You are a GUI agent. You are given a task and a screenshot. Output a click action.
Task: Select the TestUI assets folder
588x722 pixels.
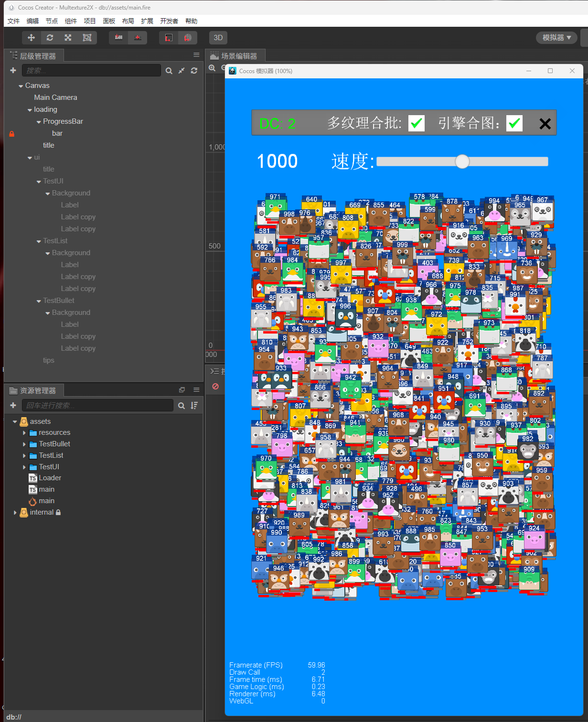(49, 467)
